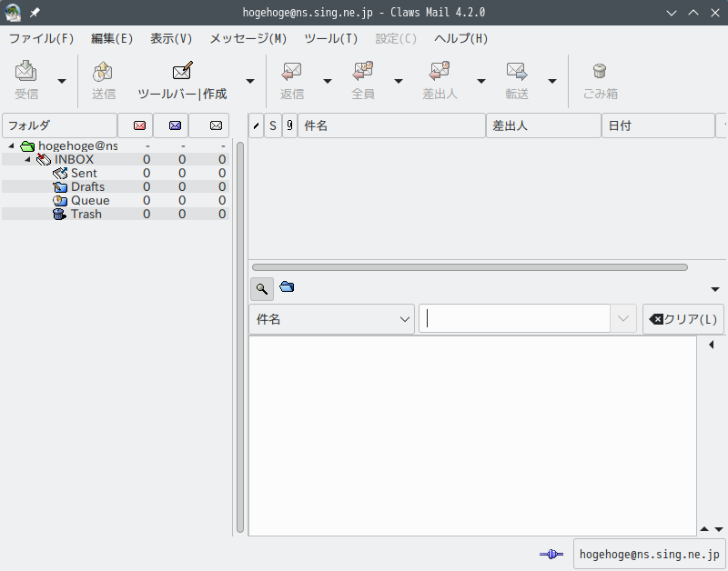The height and width of the screenshot is (571, 728).
Task: Open the 件名 search type combo box
Action: 331,319
